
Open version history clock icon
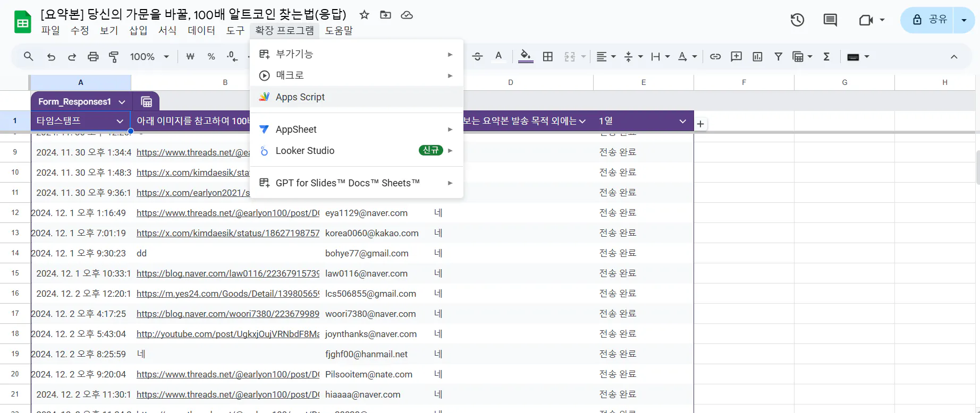(797, 20)
